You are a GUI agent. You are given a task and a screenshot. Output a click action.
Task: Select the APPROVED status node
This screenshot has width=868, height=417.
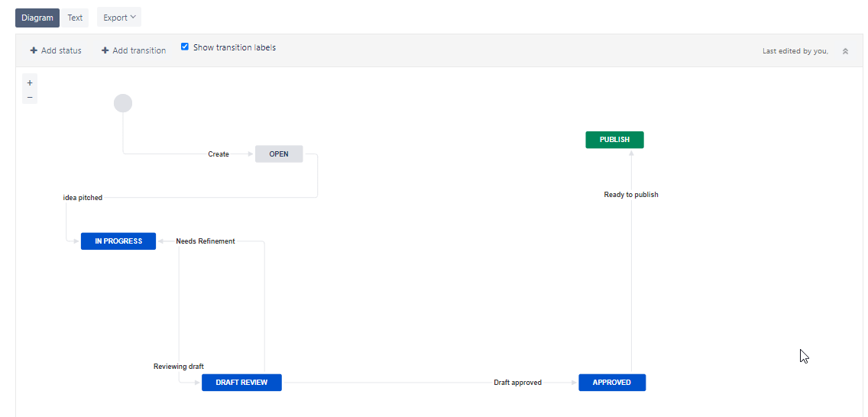click(612, 383)
